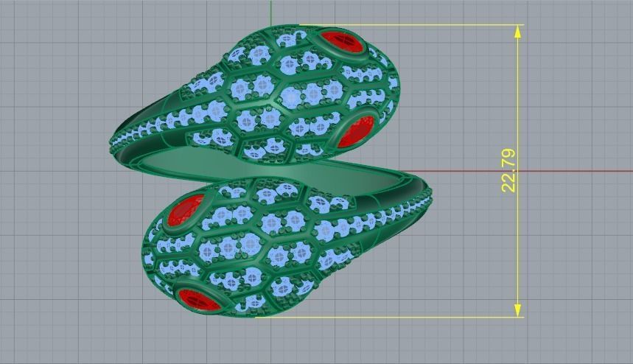Screen dimensions: 633x364
Task: Click the upper arrowhead of the dimension line
Action: click(x=517, y=32)
